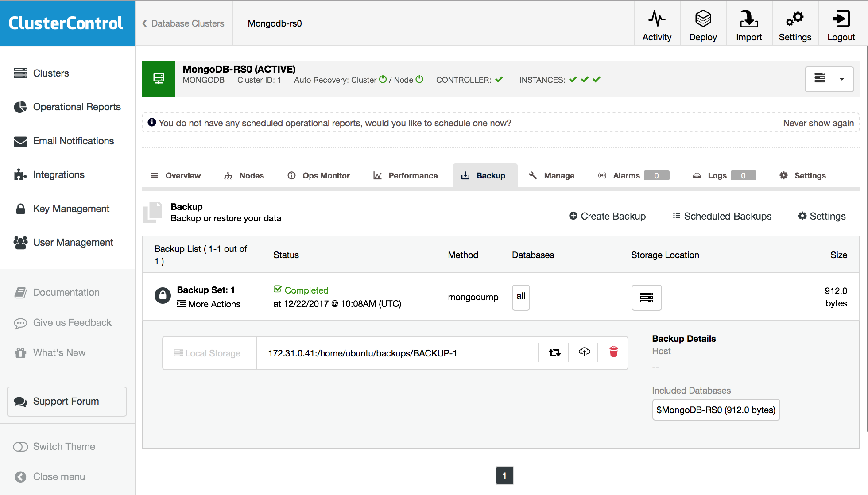
Task: Open the Ops Monitor tab
Action: tap(319, 176)
